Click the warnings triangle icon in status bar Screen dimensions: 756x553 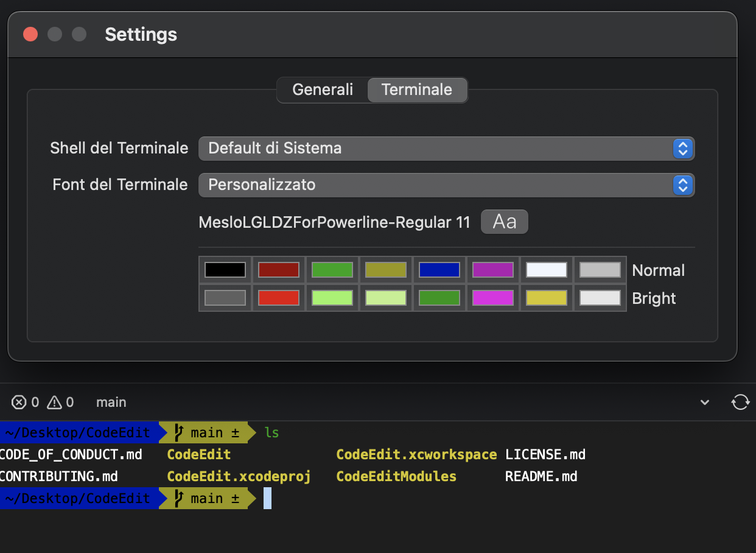[x=55, y=402]
